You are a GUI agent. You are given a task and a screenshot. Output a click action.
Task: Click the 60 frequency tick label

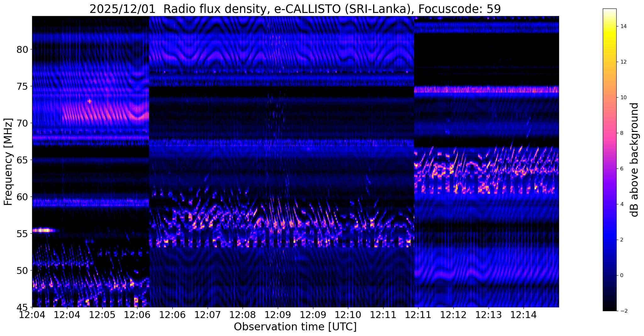coord(23,197)
